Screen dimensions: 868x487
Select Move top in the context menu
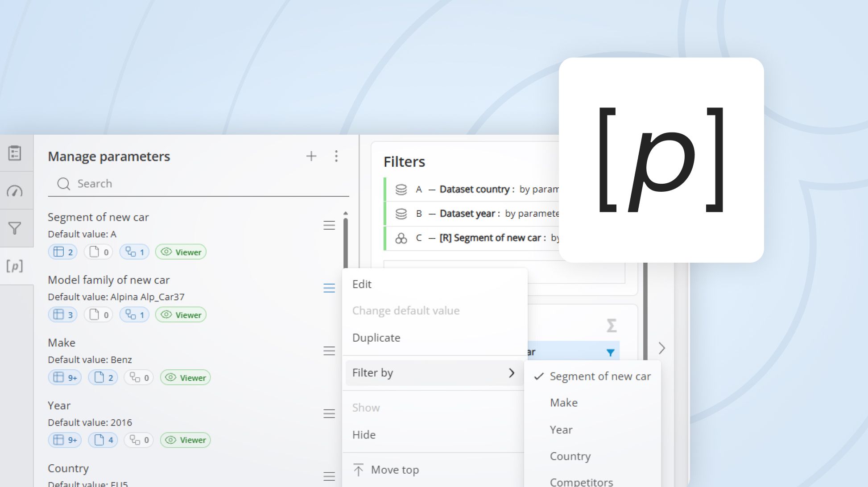pos(394,469)
